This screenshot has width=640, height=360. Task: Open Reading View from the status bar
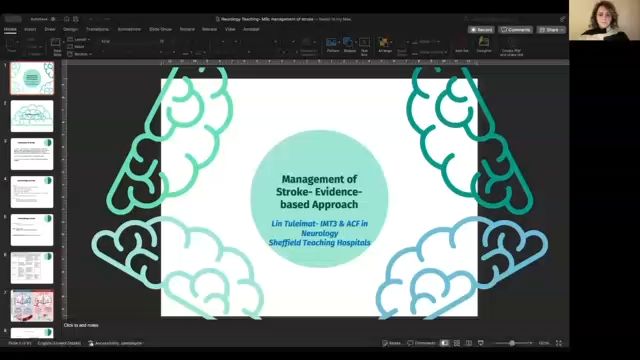coord(469,343)
